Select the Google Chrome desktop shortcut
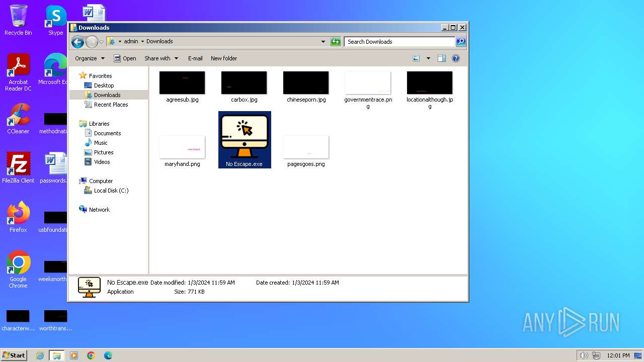Viewport: 644px width, 362px height. click(x=18, y=269)
